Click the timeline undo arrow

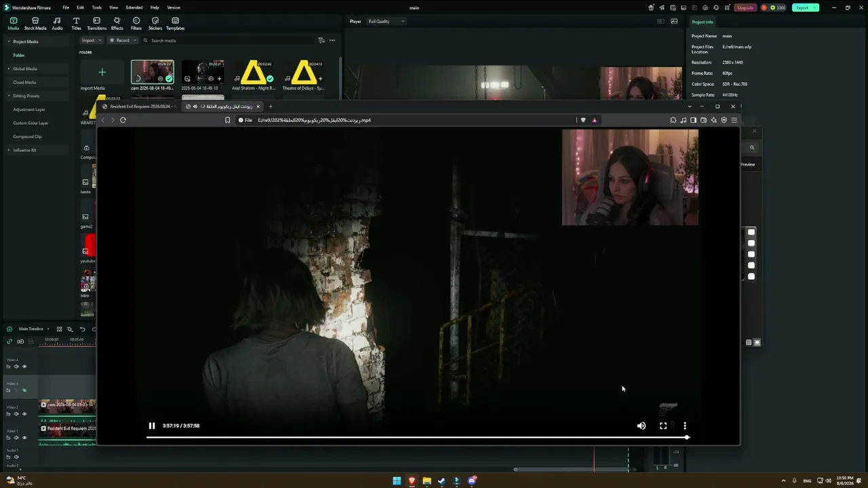[83, 329]
